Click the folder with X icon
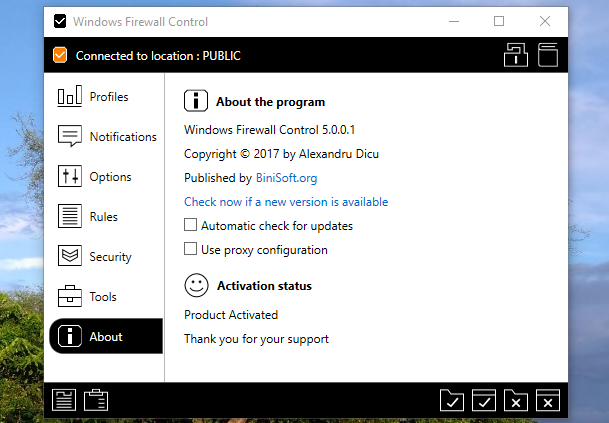 pos(516,400)
